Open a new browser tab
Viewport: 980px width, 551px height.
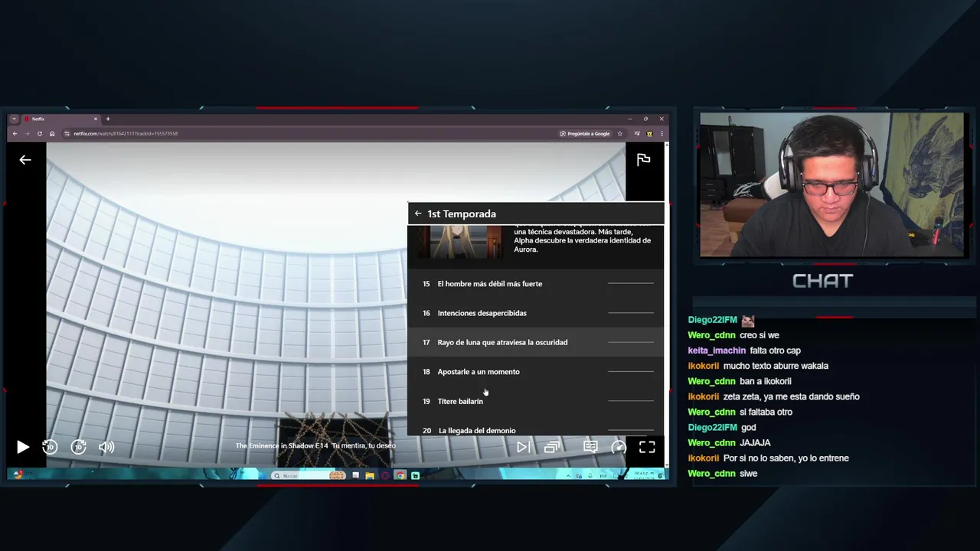pos(108,119)
